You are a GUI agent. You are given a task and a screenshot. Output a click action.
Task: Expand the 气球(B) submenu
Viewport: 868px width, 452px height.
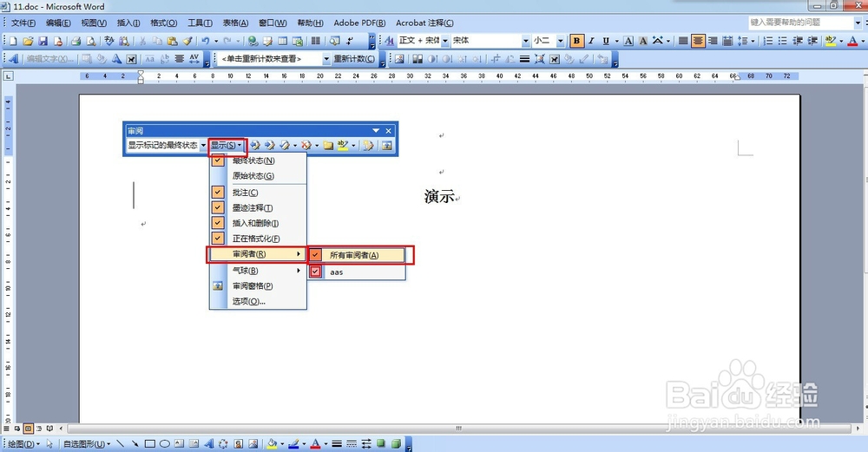click(x=258, y=271)
